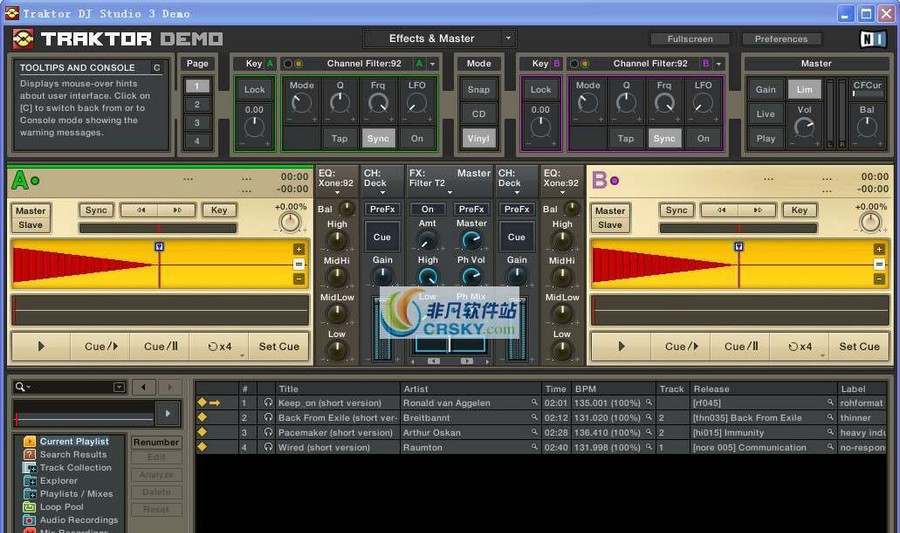Click browser back navigation arrow
Image resolution: width=900 pixels, height=533 pixels.
(x=143, y=387)
